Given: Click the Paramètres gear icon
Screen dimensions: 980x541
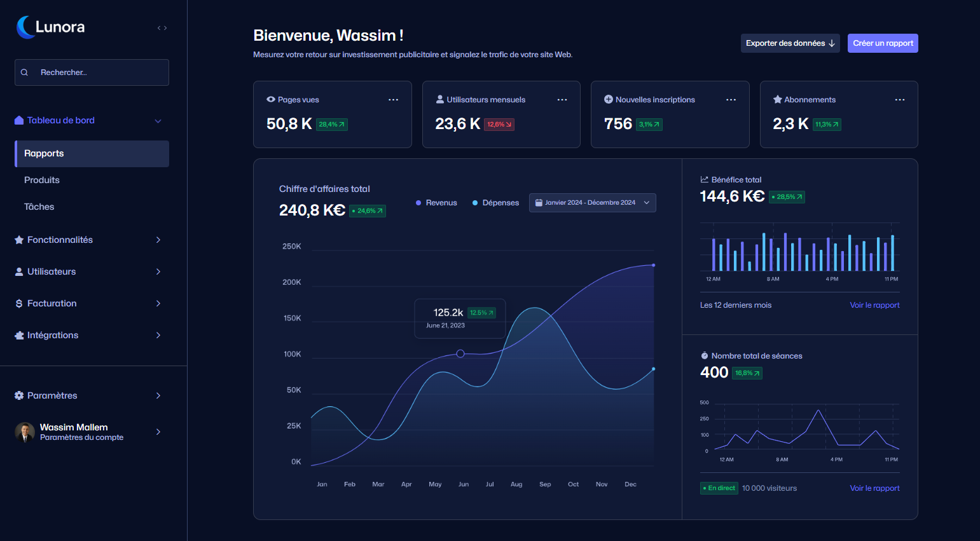Looking at the screenshot, I should [19, 395].
